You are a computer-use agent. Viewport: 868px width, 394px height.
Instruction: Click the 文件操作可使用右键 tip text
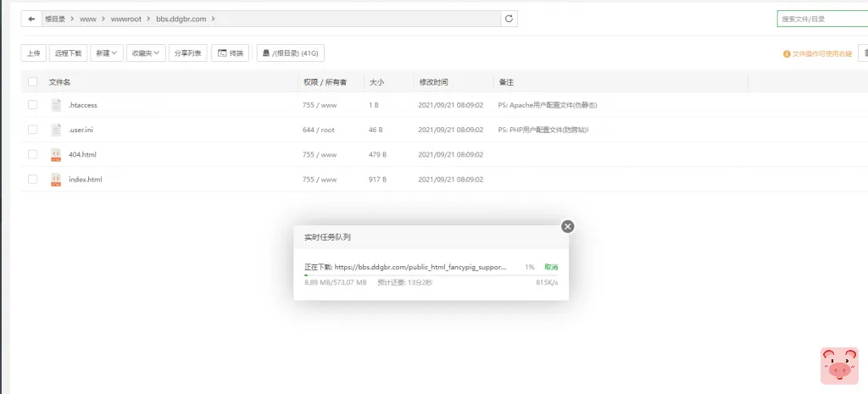coord(821,54)
